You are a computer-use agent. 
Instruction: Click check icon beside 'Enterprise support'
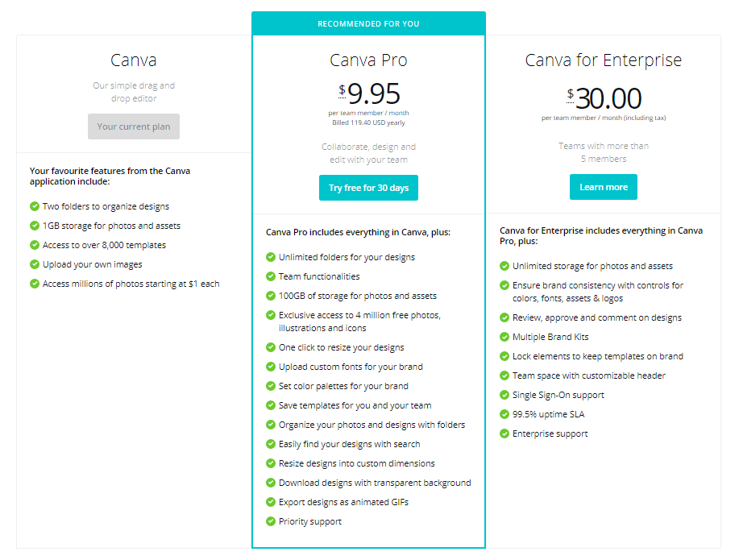click(504, 433)
